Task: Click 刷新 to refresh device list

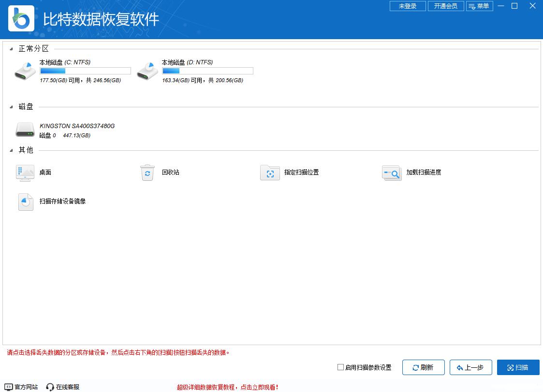Action: (423, 367)
